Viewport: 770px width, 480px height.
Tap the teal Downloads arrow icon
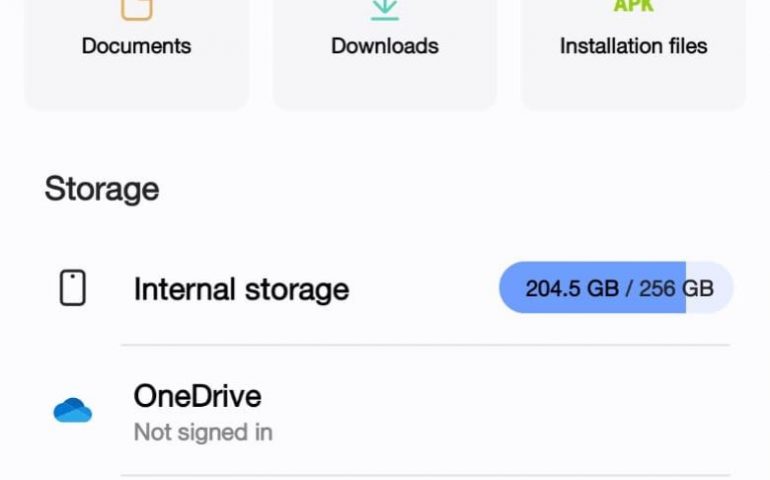(x=385, y=9)
